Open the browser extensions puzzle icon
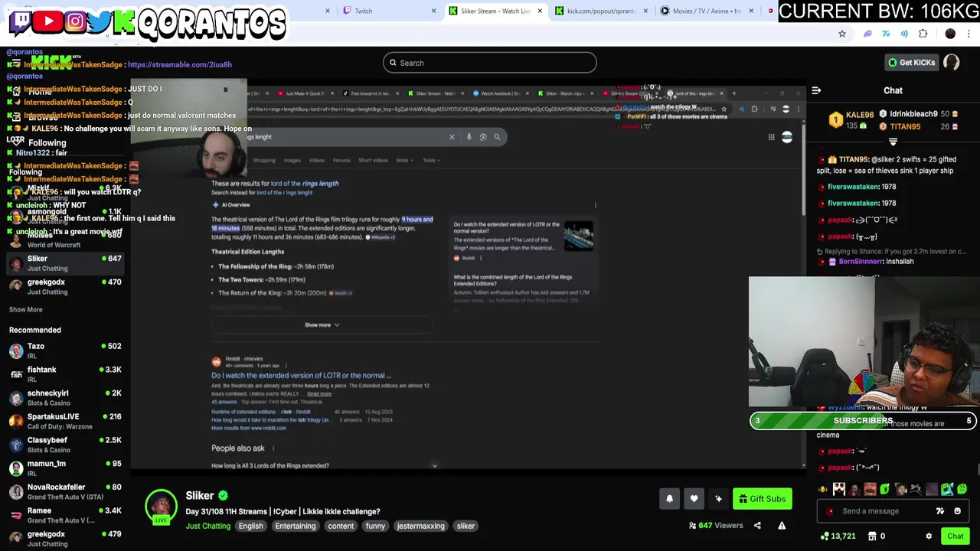 (x=923, y=34)
